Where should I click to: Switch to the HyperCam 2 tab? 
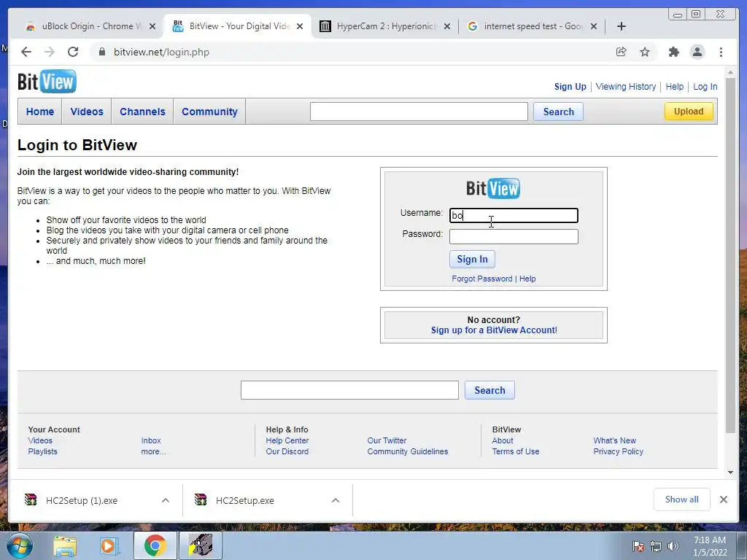[385, 26]
